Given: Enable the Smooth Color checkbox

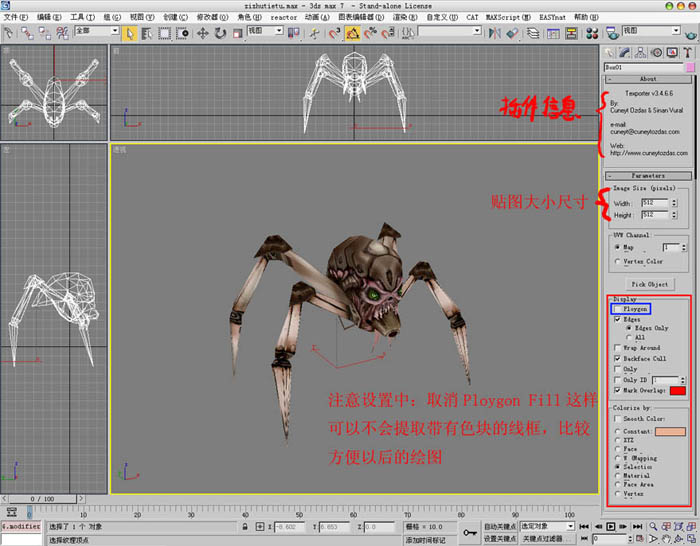Looking at the screenshot, I should click(x=617, y=419).
